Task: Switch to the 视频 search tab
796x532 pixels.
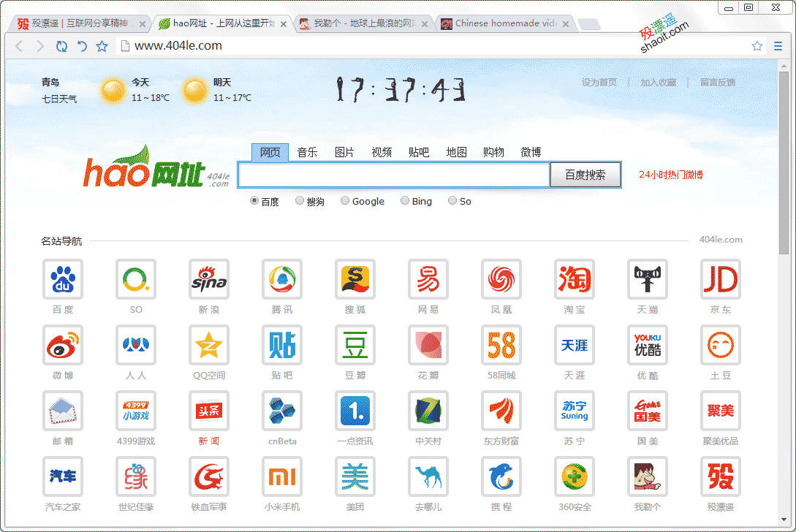Action: 382,152
